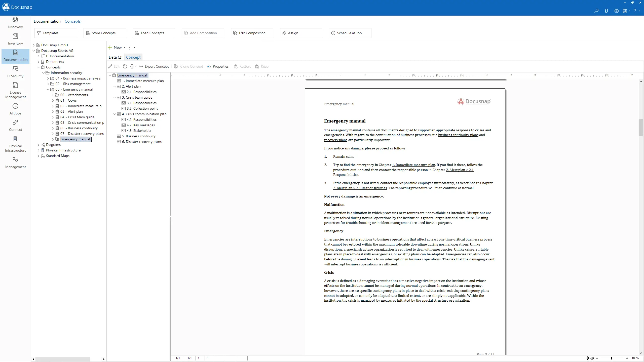Viewport: 644px width, 362px height.
Task: Select the Documentation breadcrumb tab
Action: [47, 21]
